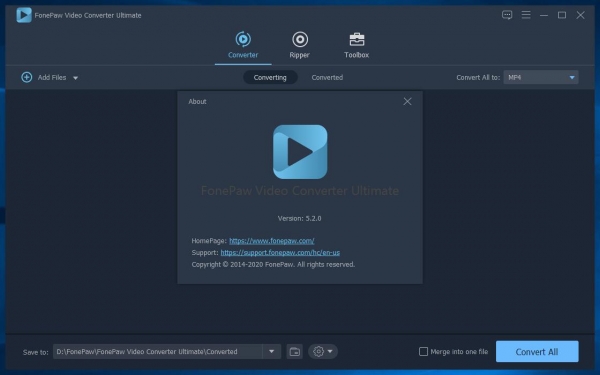Screen dimensions: 600x375
Task: Close the About dialog
Action: (407, 101)
